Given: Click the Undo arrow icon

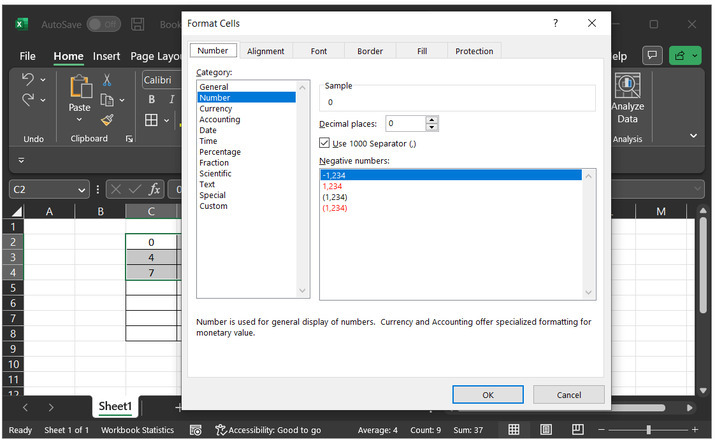Looking at the screenshot, I should pyautogui.click(x=28, y=79).
